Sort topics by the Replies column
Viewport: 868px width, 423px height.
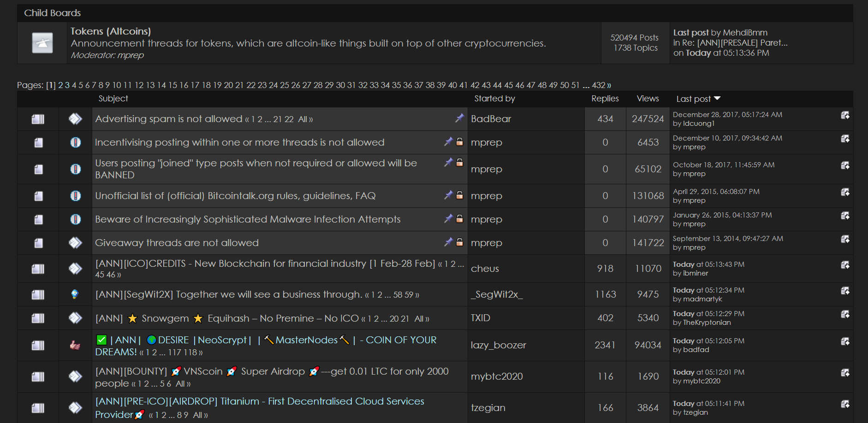click(x=605, y=98)
